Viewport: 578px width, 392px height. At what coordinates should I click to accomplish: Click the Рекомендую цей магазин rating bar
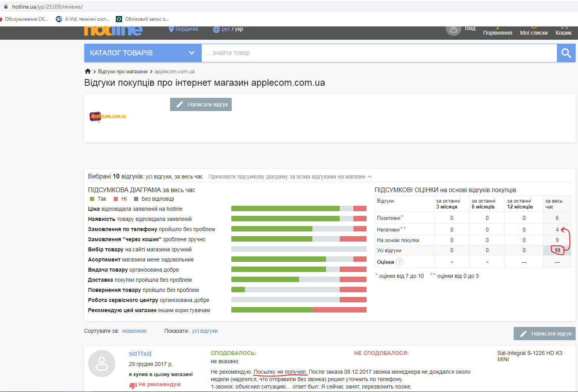pyautogui.click(x=299, y=310)
